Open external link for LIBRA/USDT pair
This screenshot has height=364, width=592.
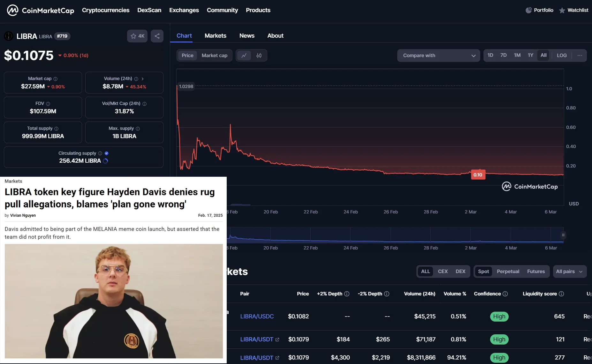pos(277,339)
